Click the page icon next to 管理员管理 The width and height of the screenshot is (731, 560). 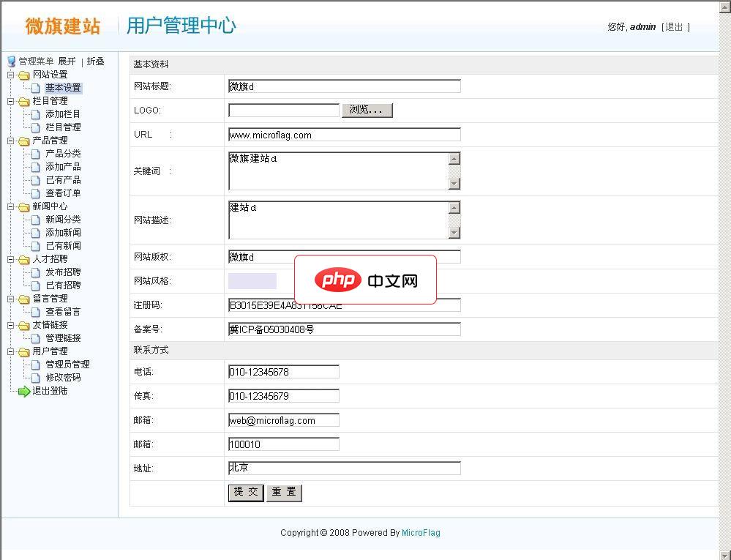[35, 365]
